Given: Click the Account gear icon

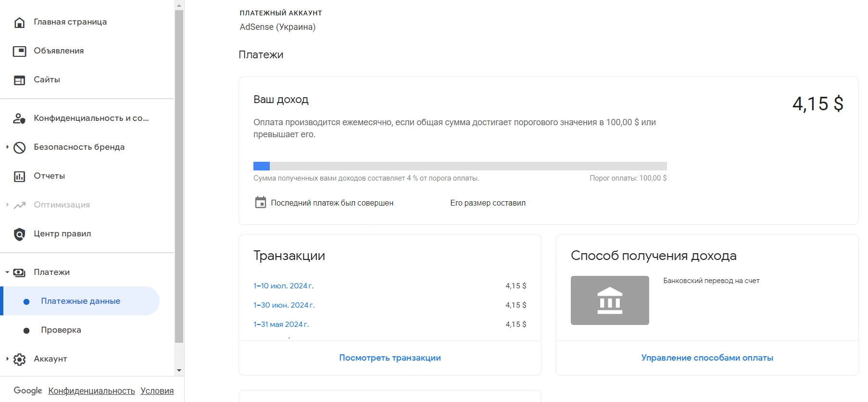Looking at the screenshot, I should tap(19, 359).
